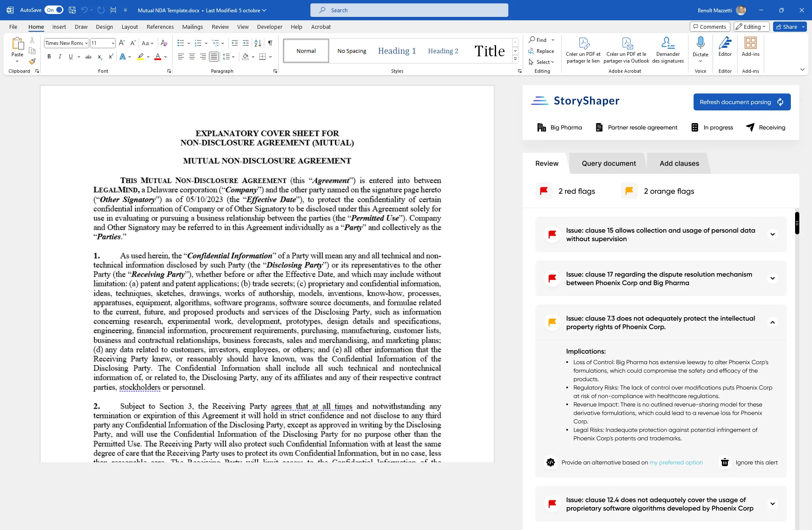Click the Ignore this alert trash icon
This screenshot has width=812, height=530.
coord(724,462)
